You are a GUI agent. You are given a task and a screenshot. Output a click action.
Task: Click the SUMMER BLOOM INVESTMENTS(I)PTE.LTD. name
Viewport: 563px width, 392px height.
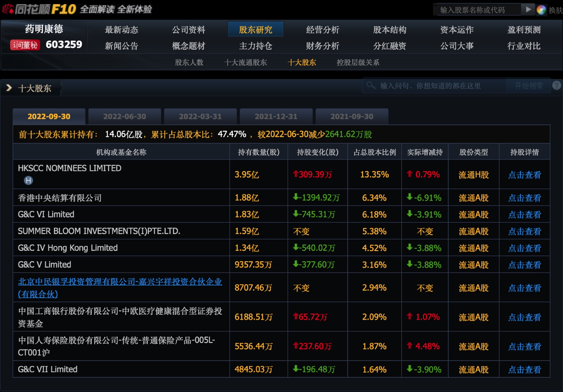pos(99,231)
